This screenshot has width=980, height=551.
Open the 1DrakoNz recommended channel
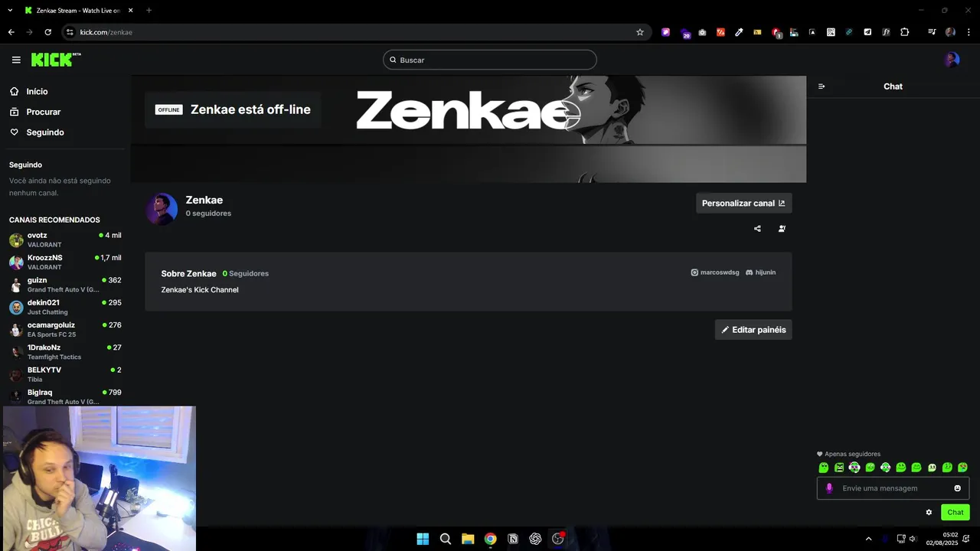click(65, 352)
